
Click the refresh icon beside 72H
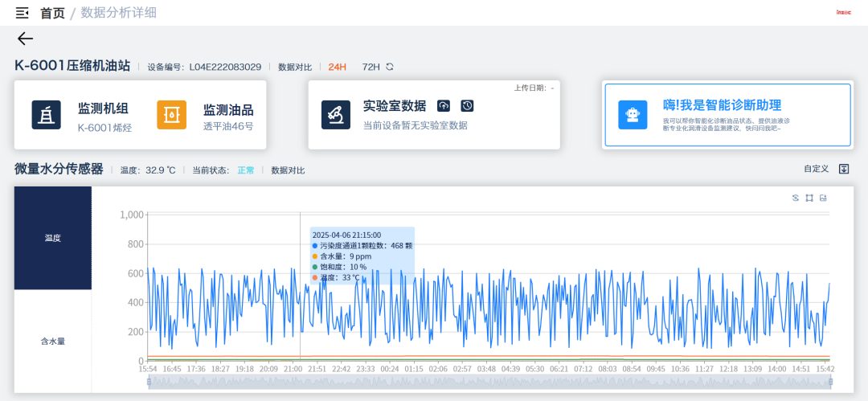(x=390, y=67)
